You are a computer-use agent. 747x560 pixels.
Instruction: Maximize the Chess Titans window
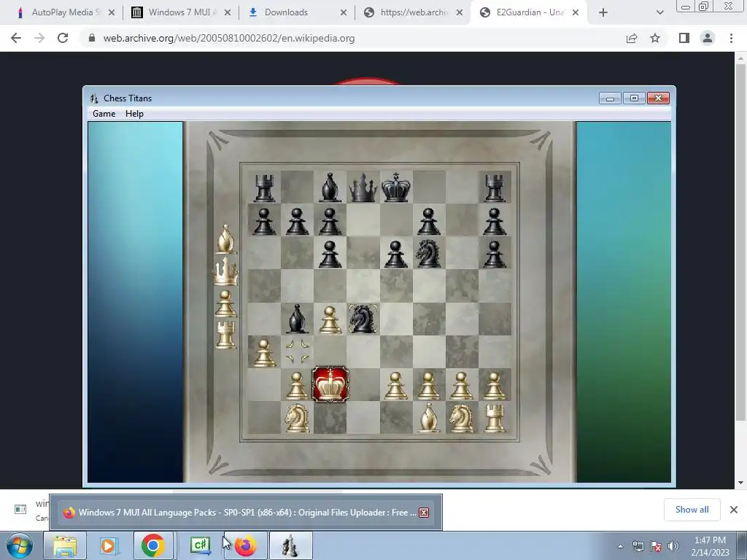pos(634,98)
